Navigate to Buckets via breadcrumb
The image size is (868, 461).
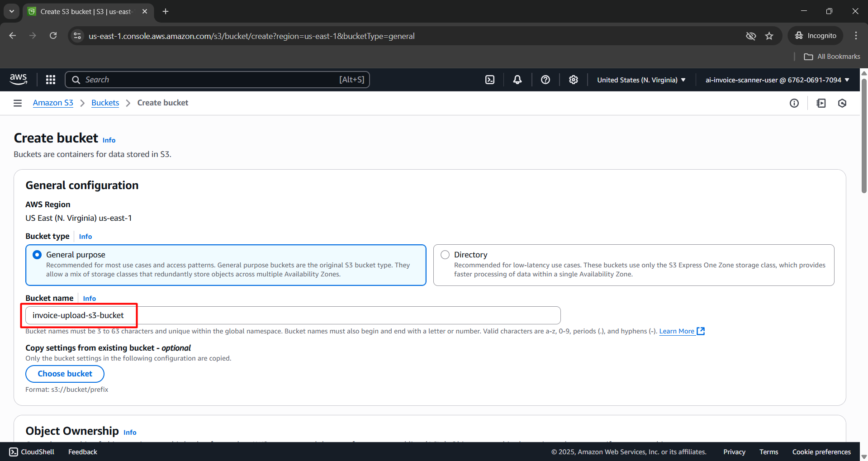104,103
